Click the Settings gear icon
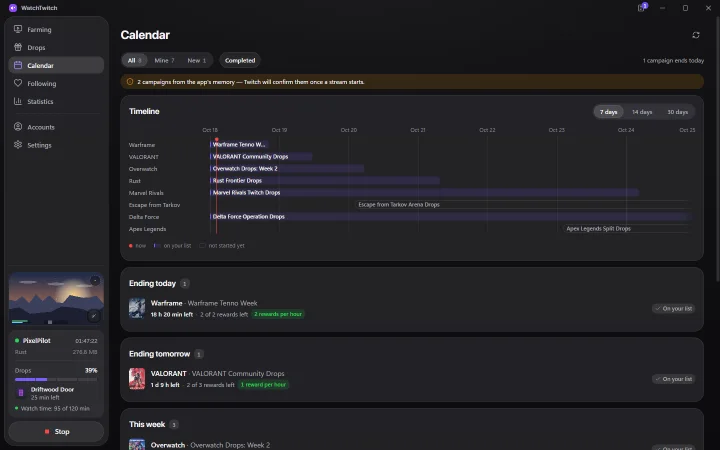 (18, 145)
